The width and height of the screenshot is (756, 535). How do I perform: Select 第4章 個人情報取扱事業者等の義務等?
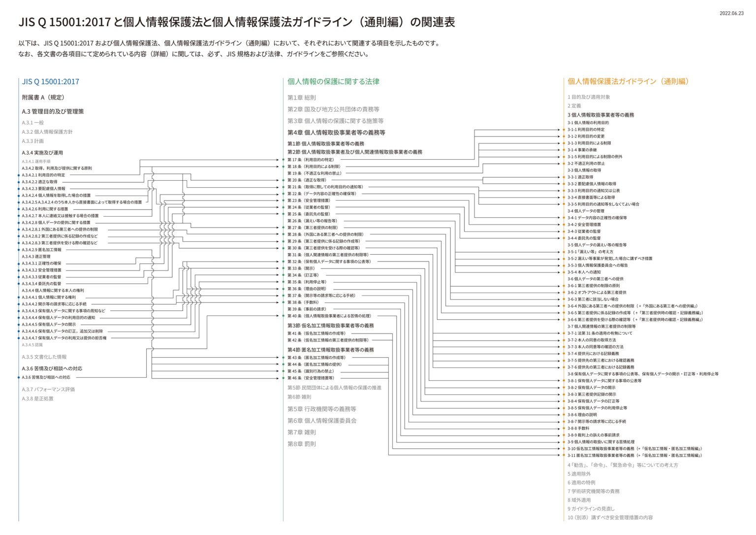click(336, 132)
